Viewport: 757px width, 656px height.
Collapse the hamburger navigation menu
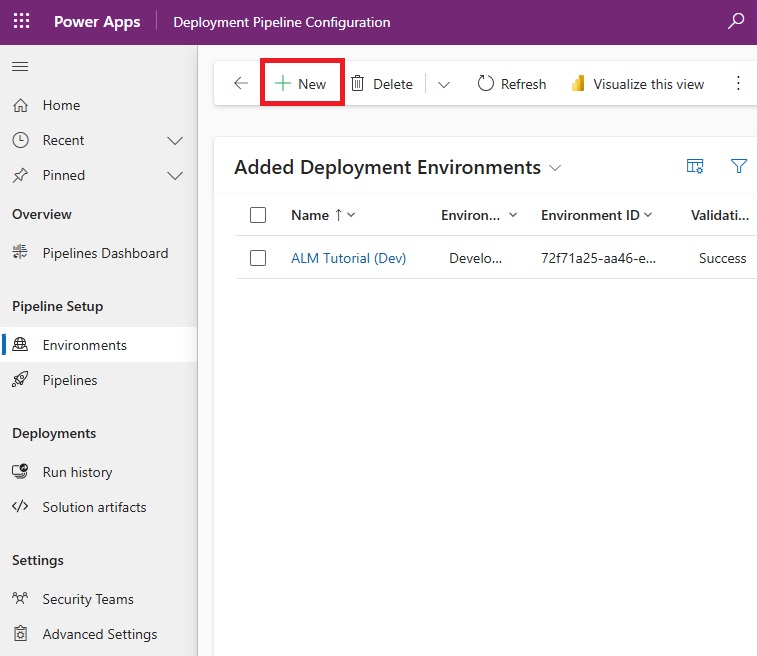[x=20, y=67]
